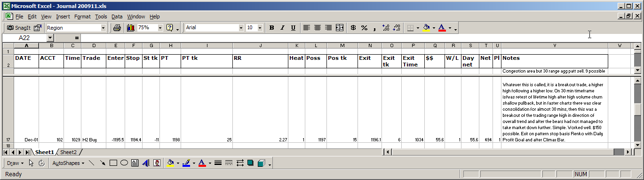The image size is (644, 180).
Task: Select the Sheet1 tab
Action: (x=45, y=152)
